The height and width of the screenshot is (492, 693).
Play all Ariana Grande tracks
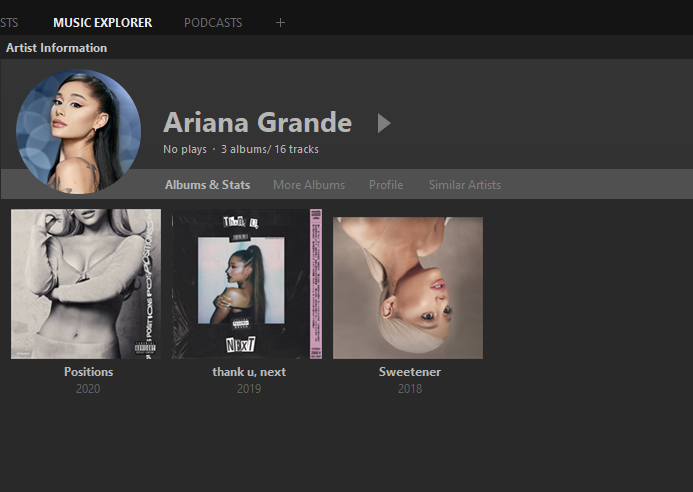point(384,123)
